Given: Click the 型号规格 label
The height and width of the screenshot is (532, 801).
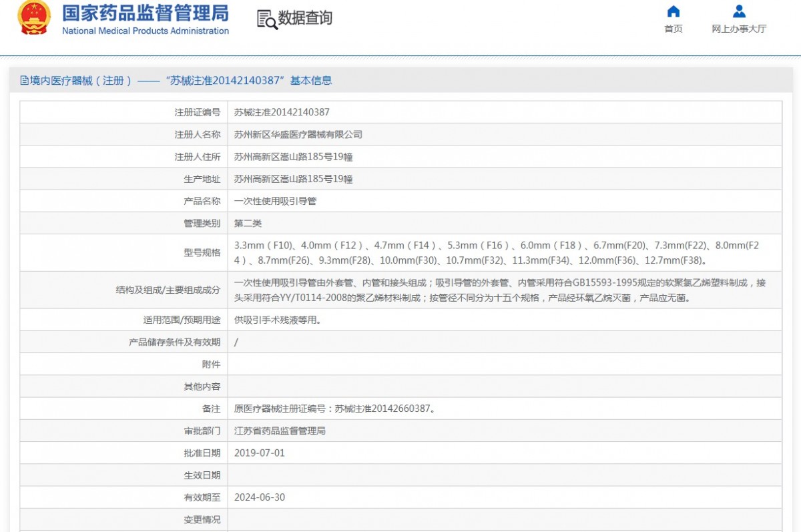Looking at the screenshot, I should point(202,252).
